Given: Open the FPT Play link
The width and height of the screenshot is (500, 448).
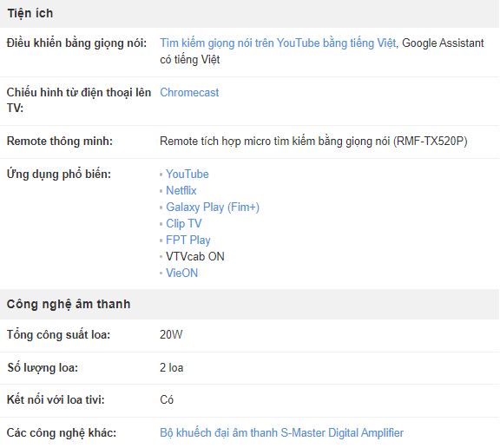Looking at the screenshot, I should coord(188,240).
